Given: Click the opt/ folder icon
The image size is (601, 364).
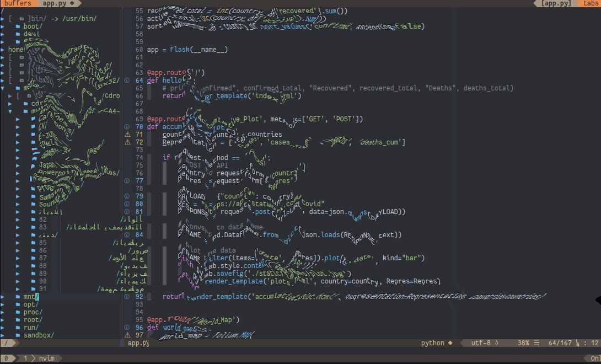Looking at the screenshot, I should [x=18, y=304].
